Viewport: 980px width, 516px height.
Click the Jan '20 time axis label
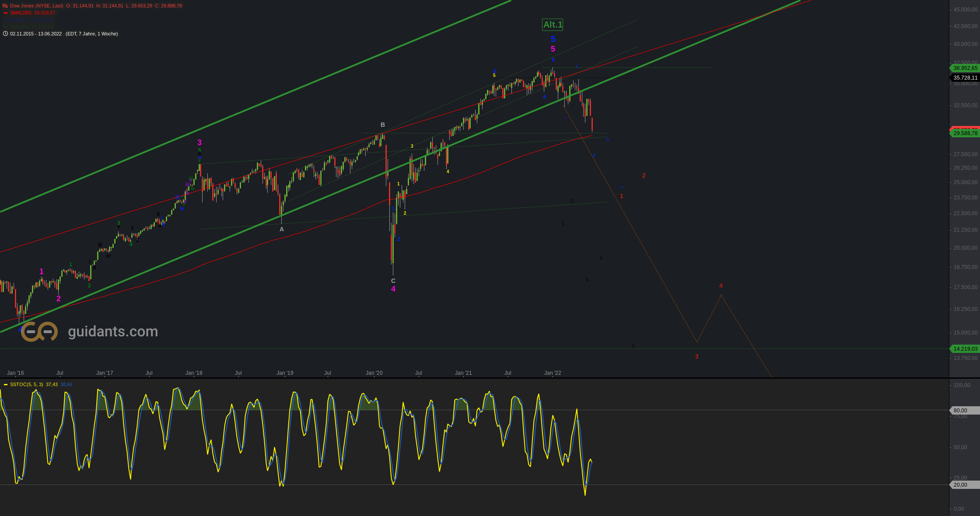(x=374, y=373)
